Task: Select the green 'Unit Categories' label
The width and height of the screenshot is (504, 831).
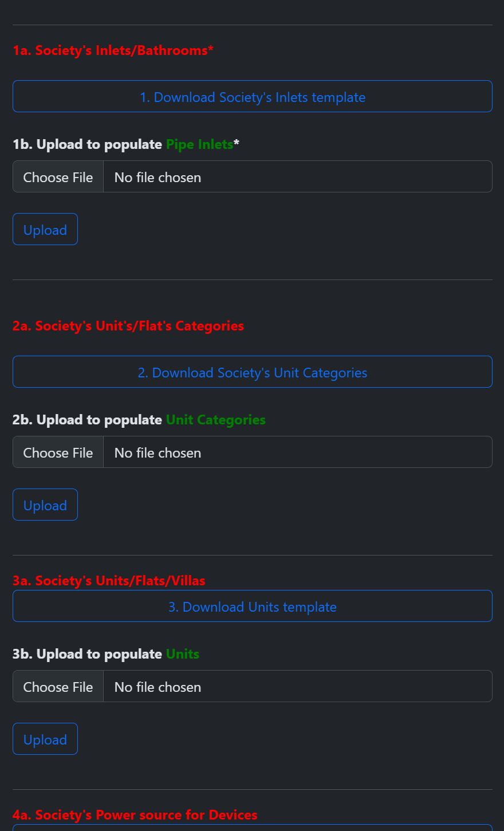Action: pyautogui.click(x=216, y=420)
